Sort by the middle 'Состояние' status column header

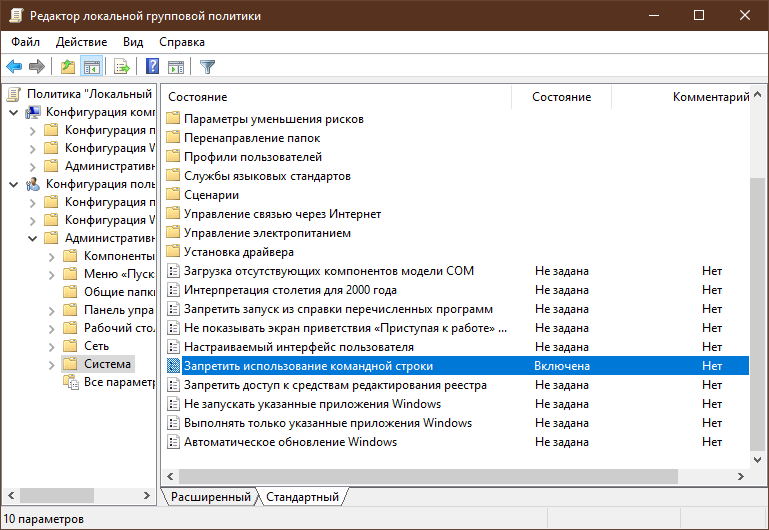pos(562,97)
